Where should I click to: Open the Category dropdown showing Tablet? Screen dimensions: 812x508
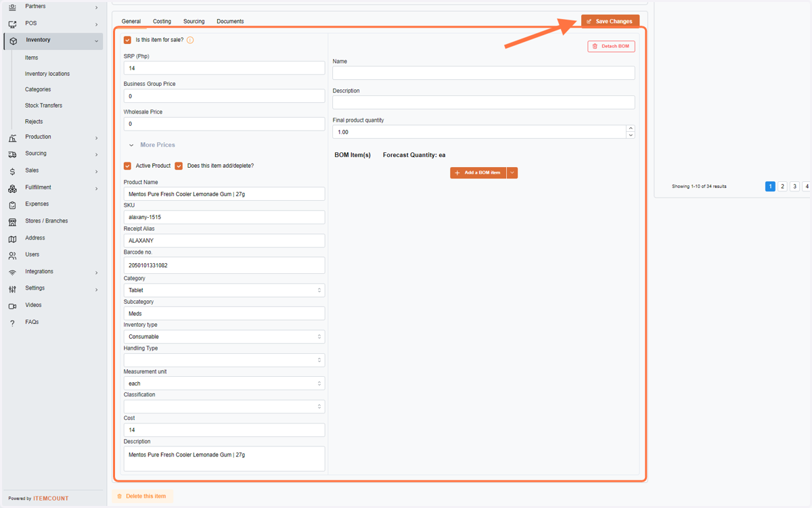pos(224,290)
